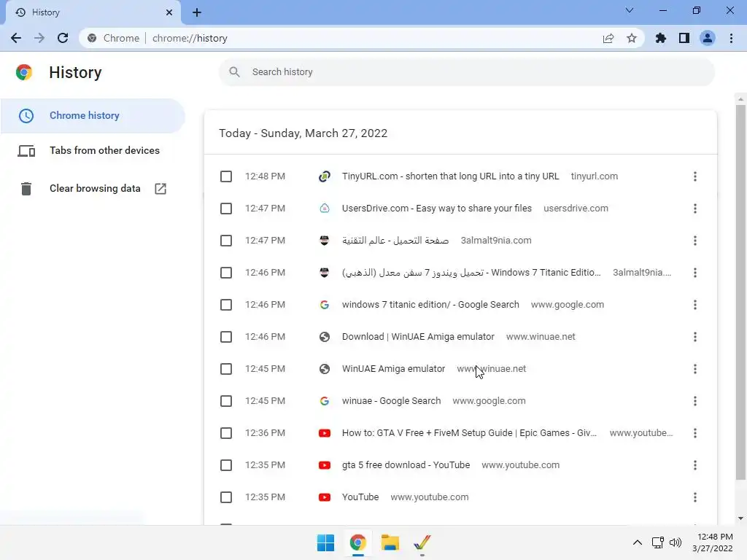
Task: Open Windows Start menu on taskbar
Action: [x=325, y=542]
